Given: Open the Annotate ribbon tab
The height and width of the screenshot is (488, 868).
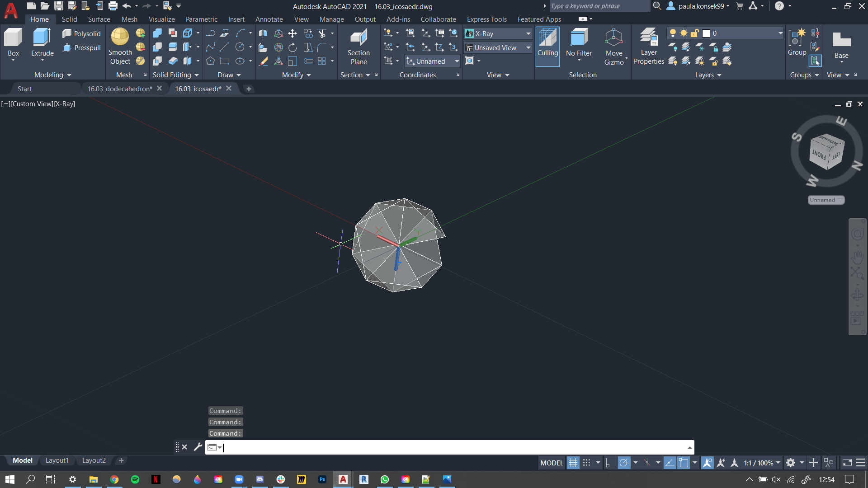Looking at the screenshot, I should pyautogui.click(x=269, y=19).
